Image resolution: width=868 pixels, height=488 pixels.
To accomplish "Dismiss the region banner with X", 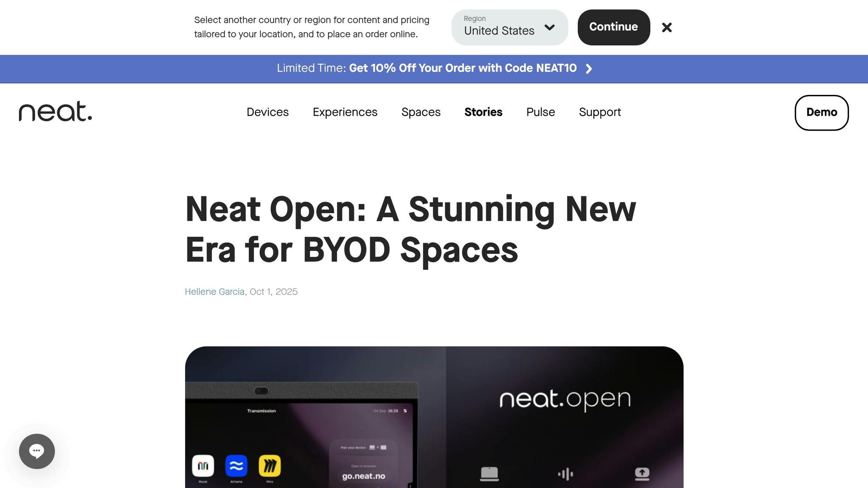I will click(667, 28).
